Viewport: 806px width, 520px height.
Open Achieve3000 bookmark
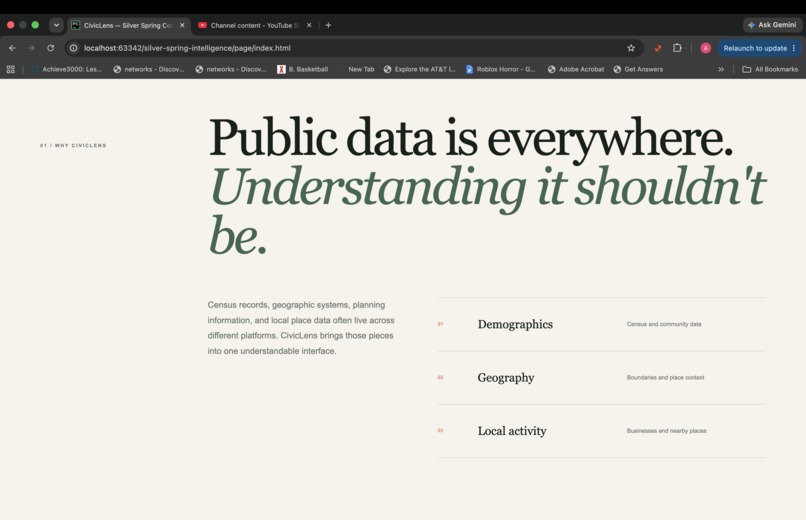coord(66,69)
